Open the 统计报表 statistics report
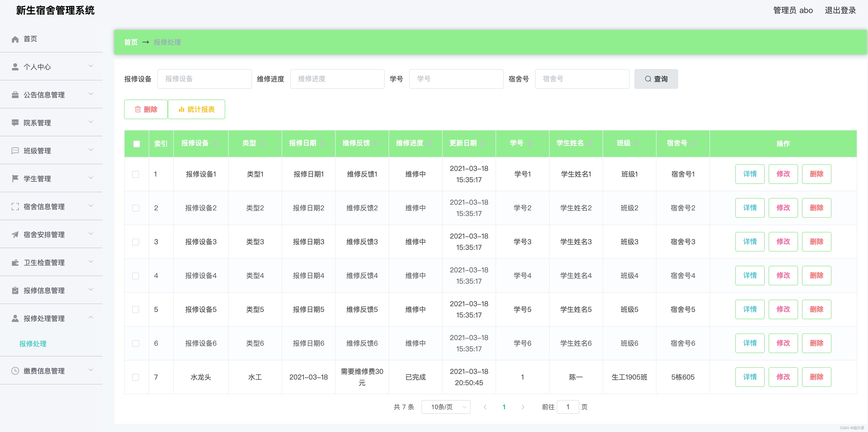The width and height of the screenshot is (868, 432). pos(197,109)
